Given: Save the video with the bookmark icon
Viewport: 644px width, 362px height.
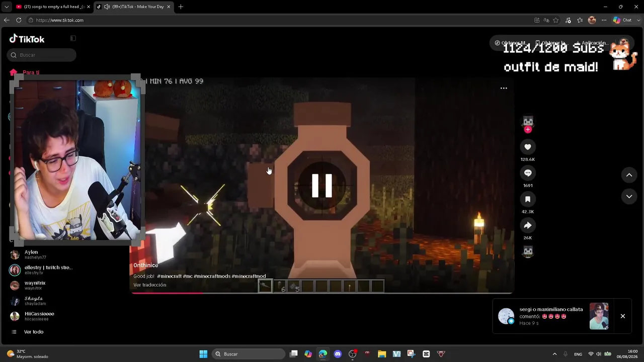Looking at the screenshot, I should (x=528, y=199).
